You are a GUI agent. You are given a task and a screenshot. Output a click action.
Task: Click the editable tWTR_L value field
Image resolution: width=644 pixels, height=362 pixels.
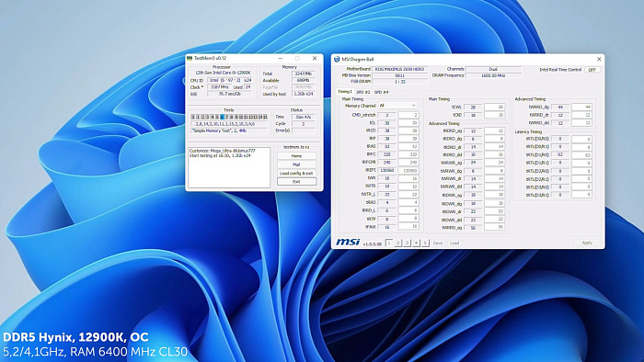408,195
